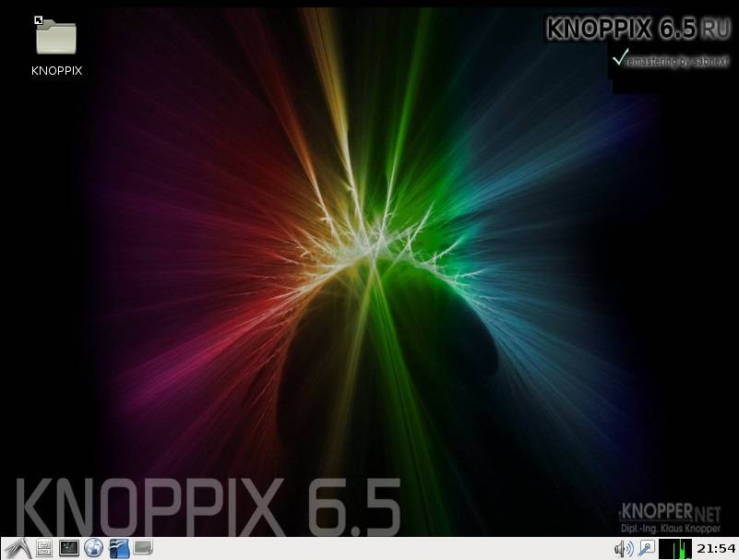Open the volume control speaker icon
The height and width of the screenshot is (560, 739).
coord(624,549)
